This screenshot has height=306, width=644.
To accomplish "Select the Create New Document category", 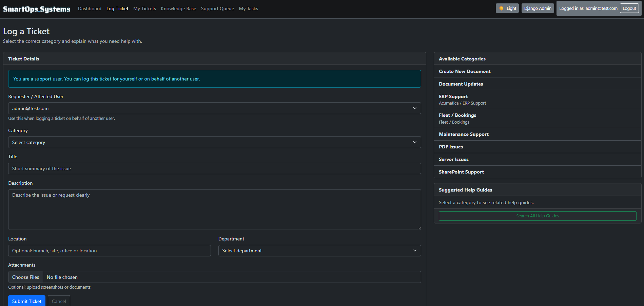I will [538, 71].
